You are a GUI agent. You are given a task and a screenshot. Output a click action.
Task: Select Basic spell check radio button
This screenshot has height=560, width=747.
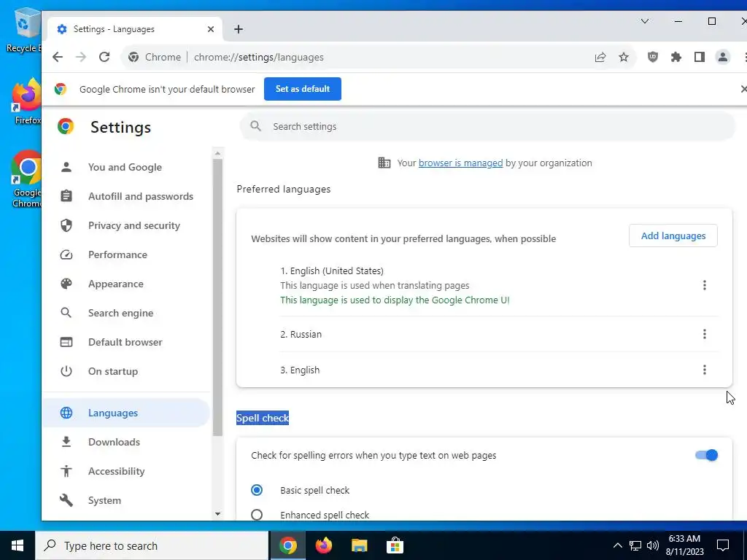pos(257,490)
